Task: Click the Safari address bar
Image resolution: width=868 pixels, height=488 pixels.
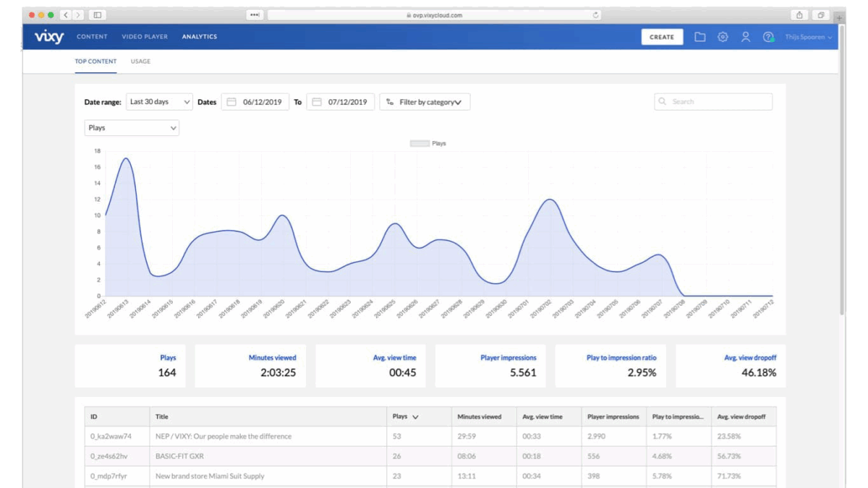Action: coord(435,14)
